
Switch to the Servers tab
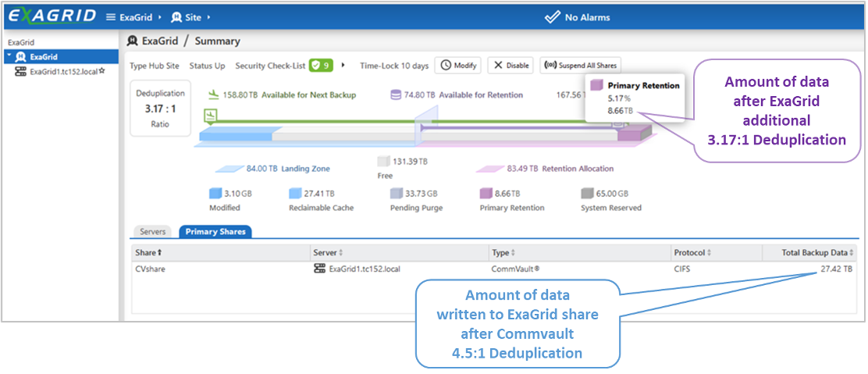click(x=153, y=232)
